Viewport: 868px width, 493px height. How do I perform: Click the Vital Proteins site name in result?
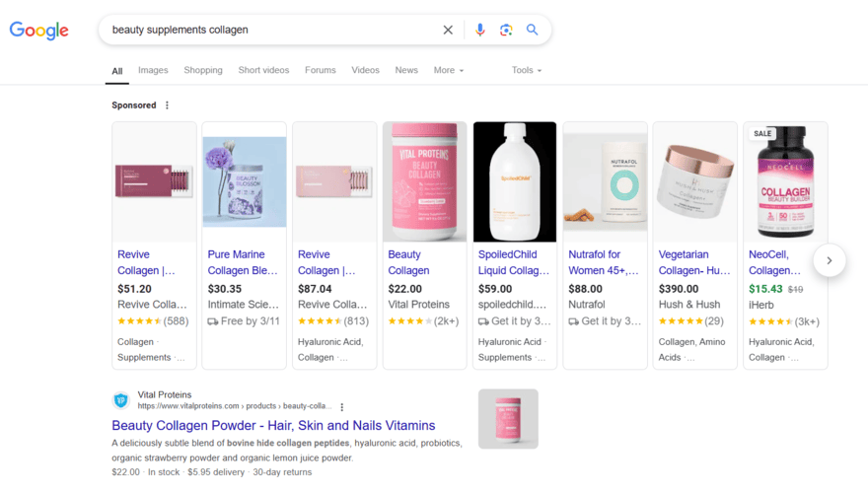[x=165, y=394]
